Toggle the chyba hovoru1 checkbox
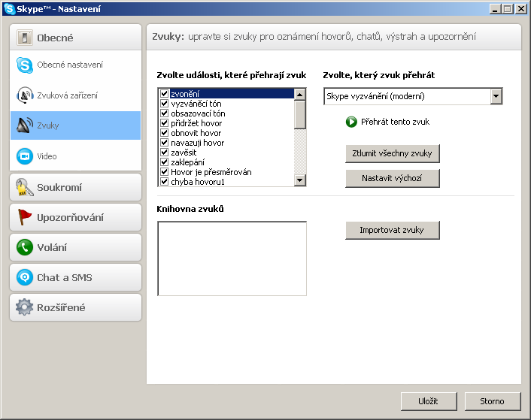This screenshot has height=420, width=531. [164, 182]
